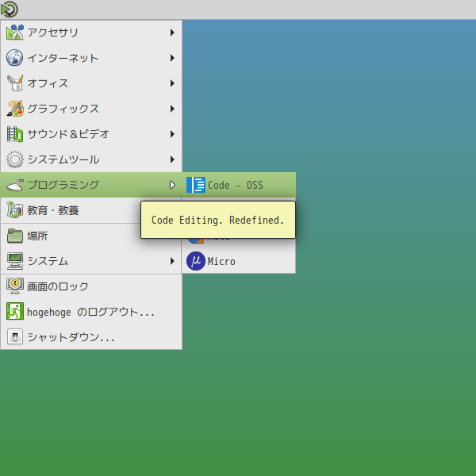The height and width of the screenshot is (476, 476).
Task: Click the main menu launcher icon
Action: [10, 10]
